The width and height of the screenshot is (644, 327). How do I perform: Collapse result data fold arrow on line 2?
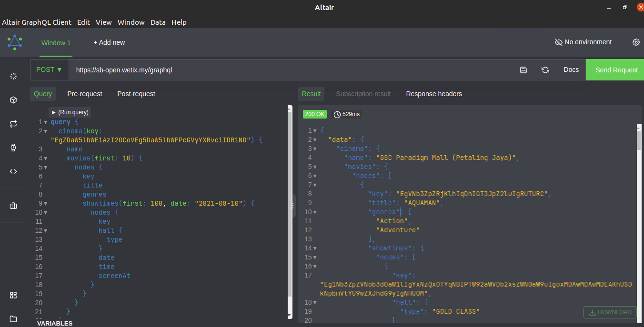pos(315,140)
